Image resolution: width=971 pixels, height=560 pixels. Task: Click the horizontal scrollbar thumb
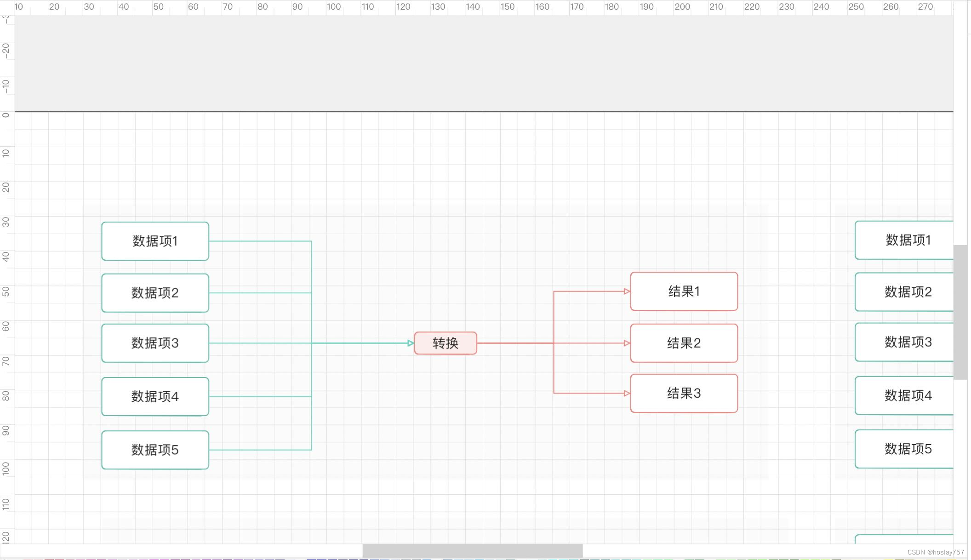(x=473, y=550)
